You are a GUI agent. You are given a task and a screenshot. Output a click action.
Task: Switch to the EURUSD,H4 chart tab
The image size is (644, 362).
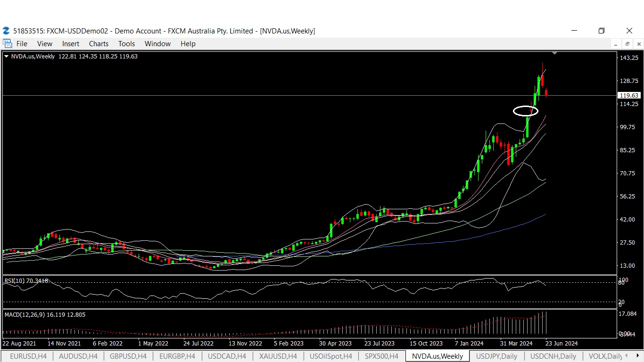point(28,356)
